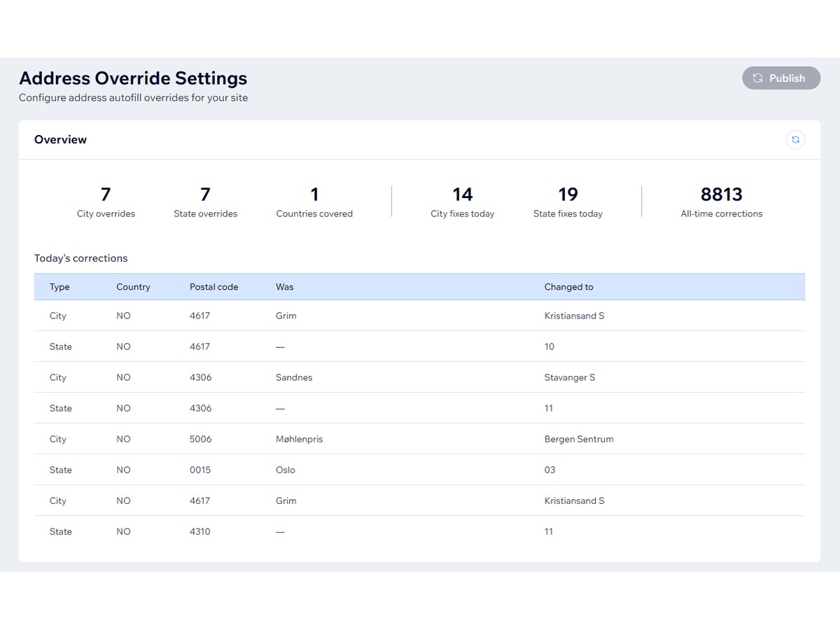
Task: Click the refresh icon in Overview panel
Action: [x=795, y=140]
